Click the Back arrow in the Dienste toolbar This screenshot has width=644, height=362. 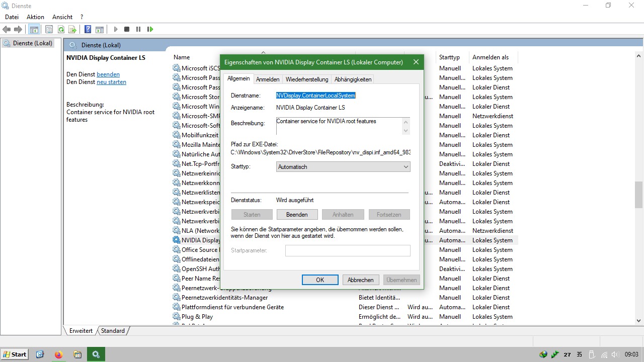pos(7,30)
